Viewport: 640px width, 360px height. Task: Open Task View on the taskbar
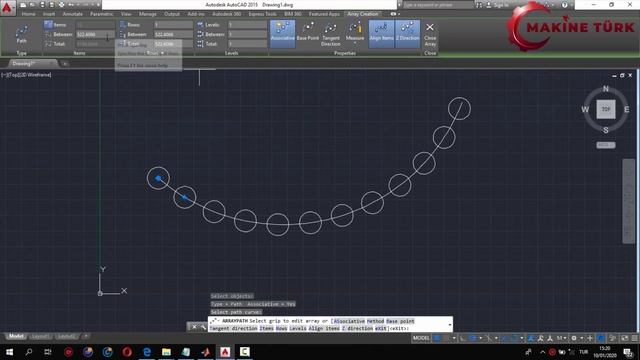coord(48,352)
